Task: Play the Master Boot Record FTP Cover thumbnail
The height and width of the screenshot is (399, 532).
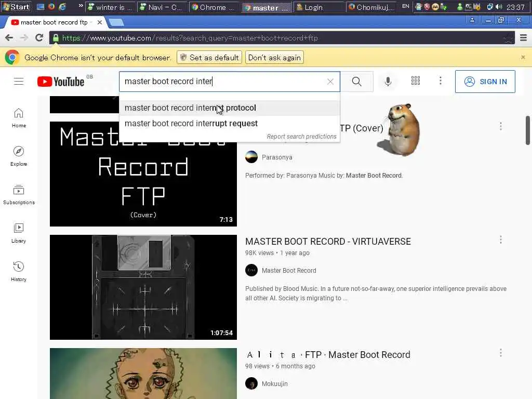Action: (x=143, y=174)
